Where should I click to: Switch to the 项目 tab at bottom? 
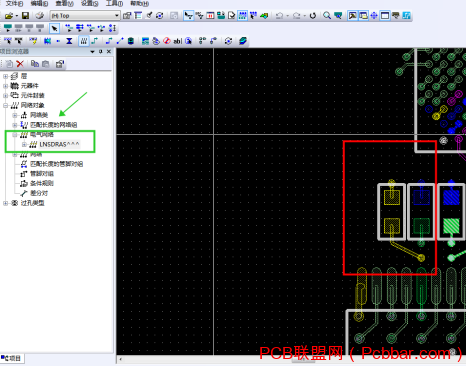(x=11, y=358)
